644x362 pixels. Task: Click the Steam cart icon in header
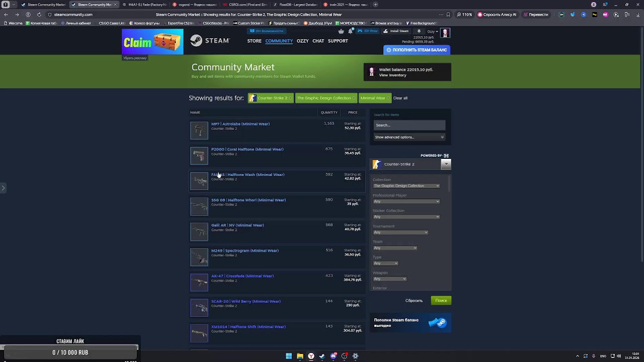coord(341,31)
